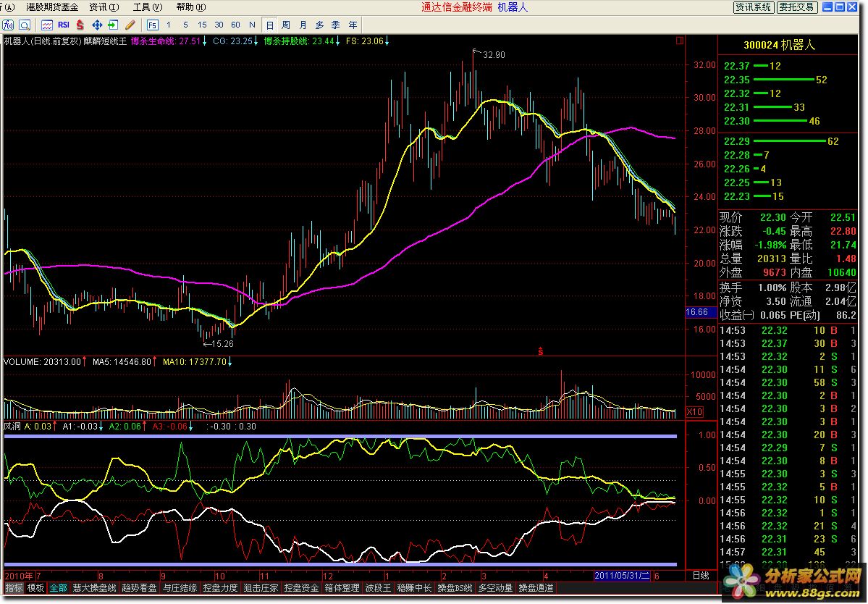This screenshot has width=868, height=604.
Task: Switch to 5-minute period
Action: [x=185, y=25]
